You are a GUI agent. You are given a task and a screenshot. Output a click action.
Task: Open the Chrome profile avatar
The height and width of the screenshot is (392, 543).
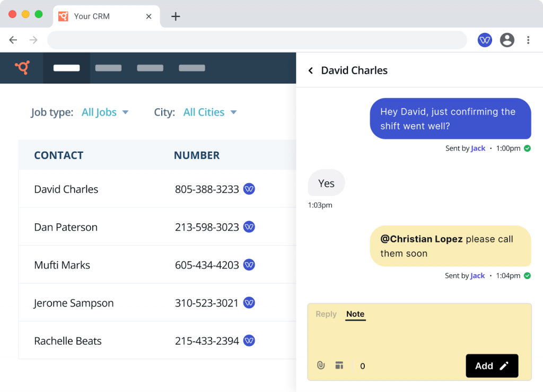tap(507, 40)
